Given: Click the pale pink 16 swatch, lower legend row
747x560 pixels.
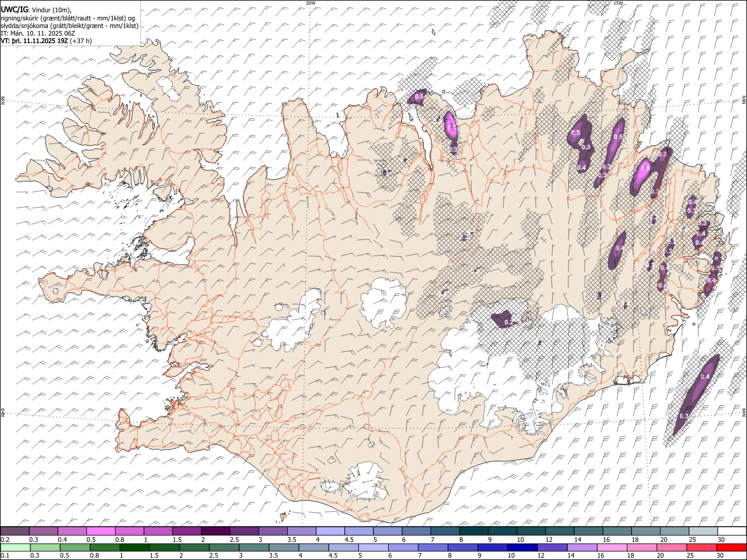Looking at the screenshot, I should [612, 547].
